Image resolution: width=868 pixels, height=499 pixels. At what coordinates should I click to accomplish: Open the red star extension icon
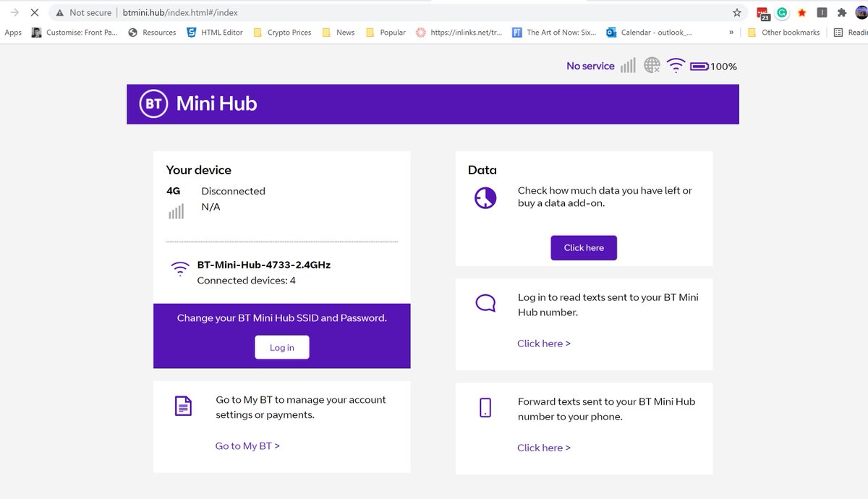802,12
